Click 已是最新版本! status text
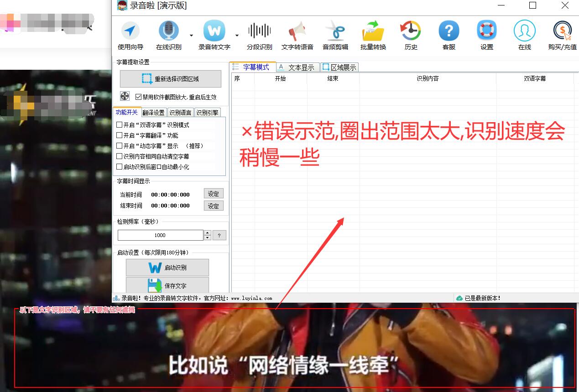This screenshot has width=579, height=392. tap(483, 298)
